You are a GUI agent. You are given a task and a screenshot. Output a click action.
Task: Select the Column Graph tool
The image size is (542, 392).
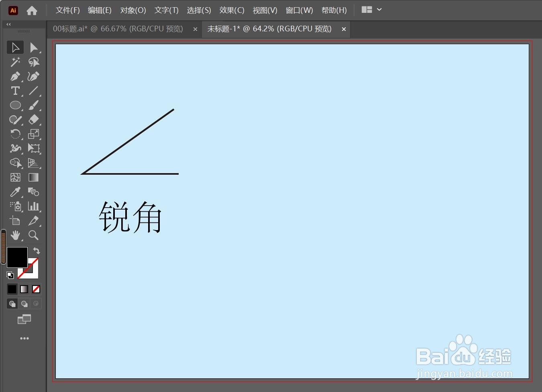(34, 206)
